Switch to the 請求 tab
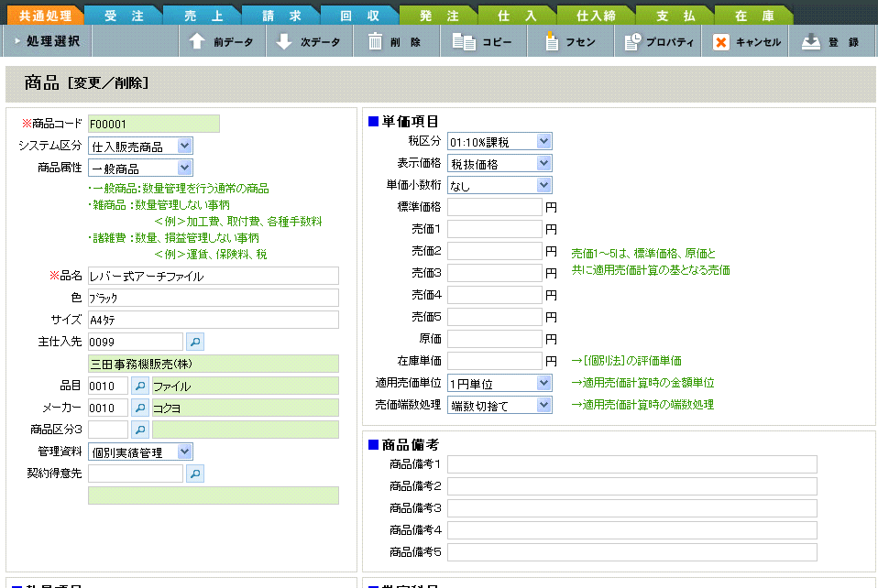The width and height of the screenshot is (878, 588). [281, 16]
